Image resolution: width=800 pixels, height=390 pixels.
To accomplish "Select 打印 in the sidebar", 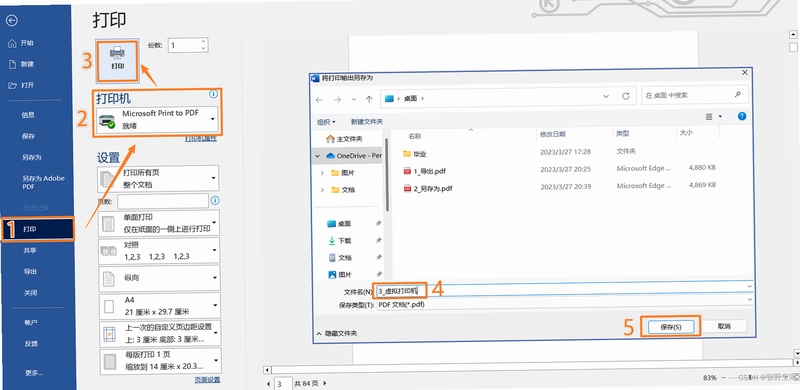I will point(38,229).
